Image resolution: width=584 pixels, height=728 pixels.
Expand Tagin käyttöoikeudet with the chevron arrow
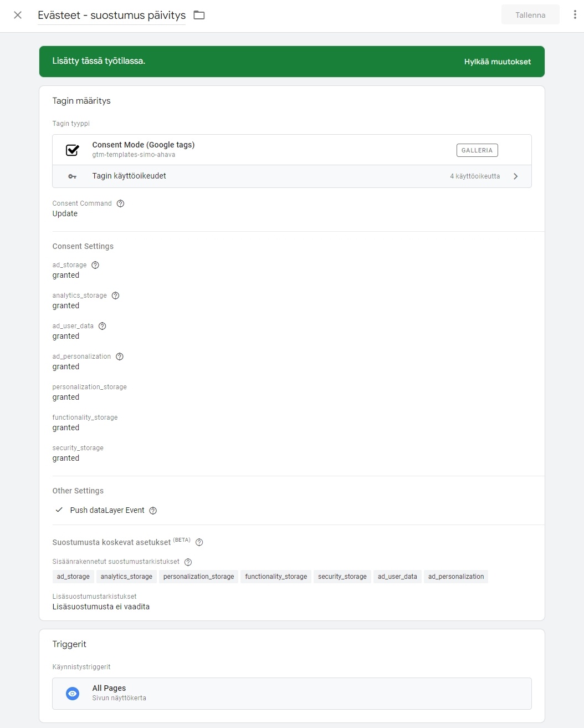click(516, 176)
